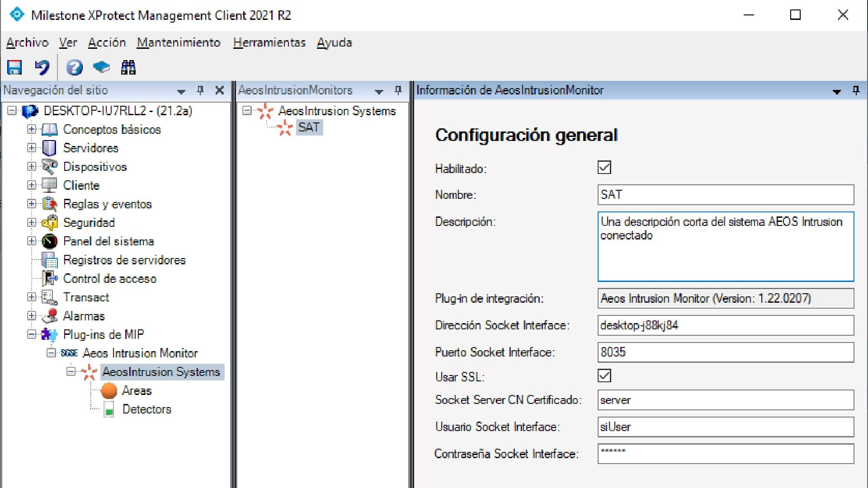Click the Dispositivos camera icon
Image resolution: width=868 pixels, height=488 pixels.
pyautogui.click(x=50, y=167)
